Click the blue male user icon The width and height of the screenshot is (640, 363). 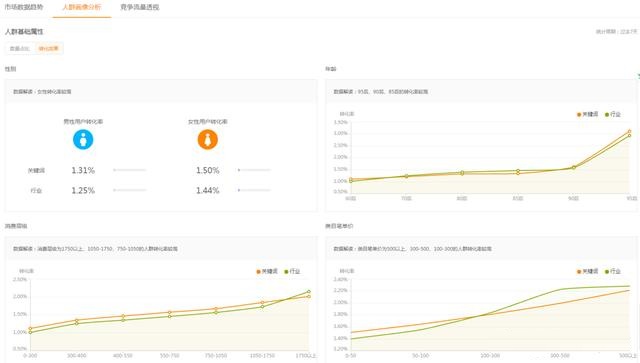[83, 140]
